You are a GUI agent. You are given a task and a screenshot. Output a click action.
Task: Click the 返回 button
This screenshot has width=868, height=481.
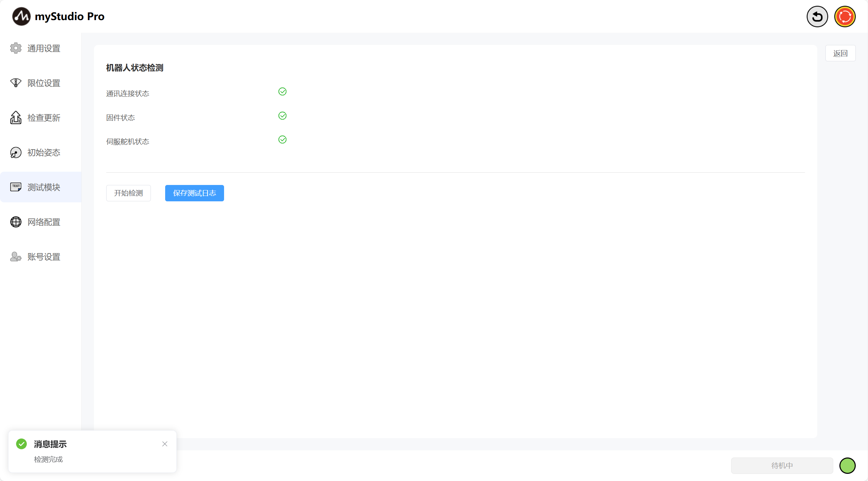point(840,53)
